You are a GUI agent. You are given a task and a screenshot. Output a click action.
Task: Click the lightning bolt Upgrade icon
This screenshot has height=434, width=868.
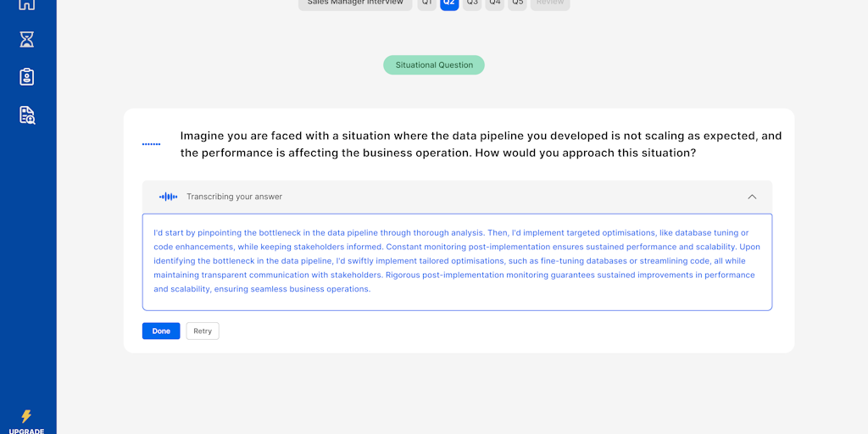(x=26, y=416)
